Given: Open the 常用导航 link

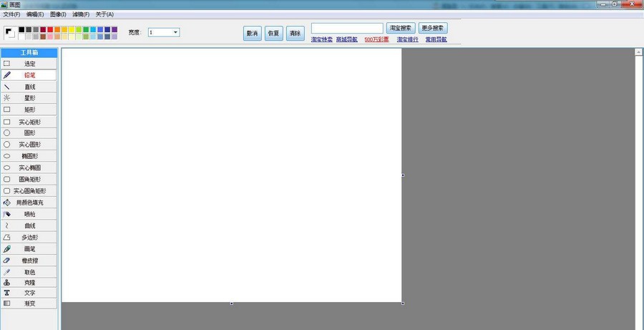Looking at the screenshot, I should 436,39.
